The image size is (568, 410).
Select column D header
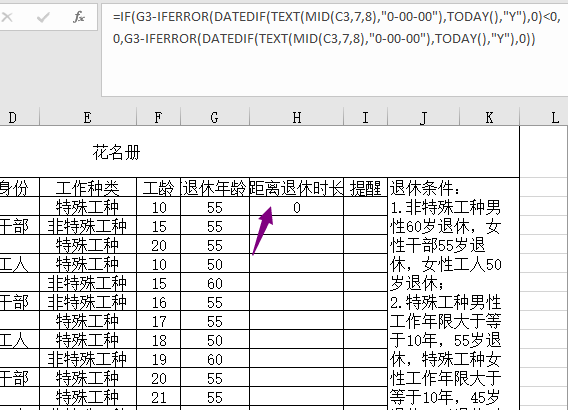[19, 118]
